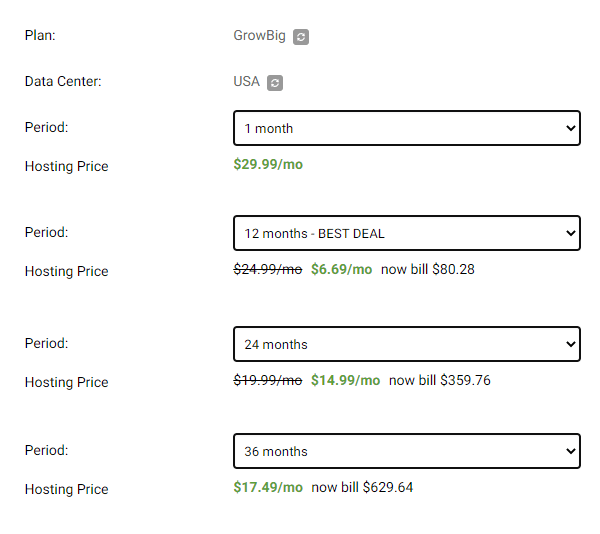
Task: Click the $29.99/mo hosting price
Action: 268,164
